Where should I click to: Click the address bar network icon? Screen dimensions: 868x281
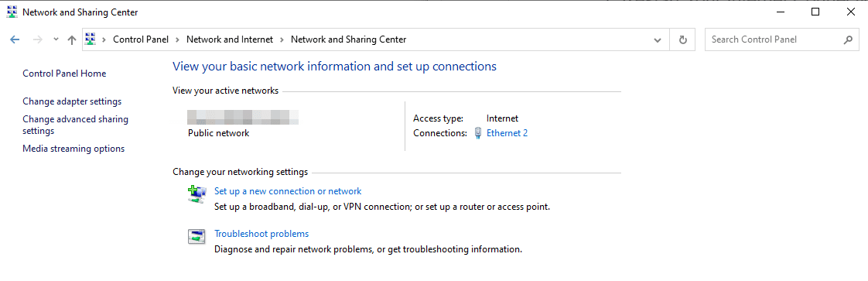[91, 39]
